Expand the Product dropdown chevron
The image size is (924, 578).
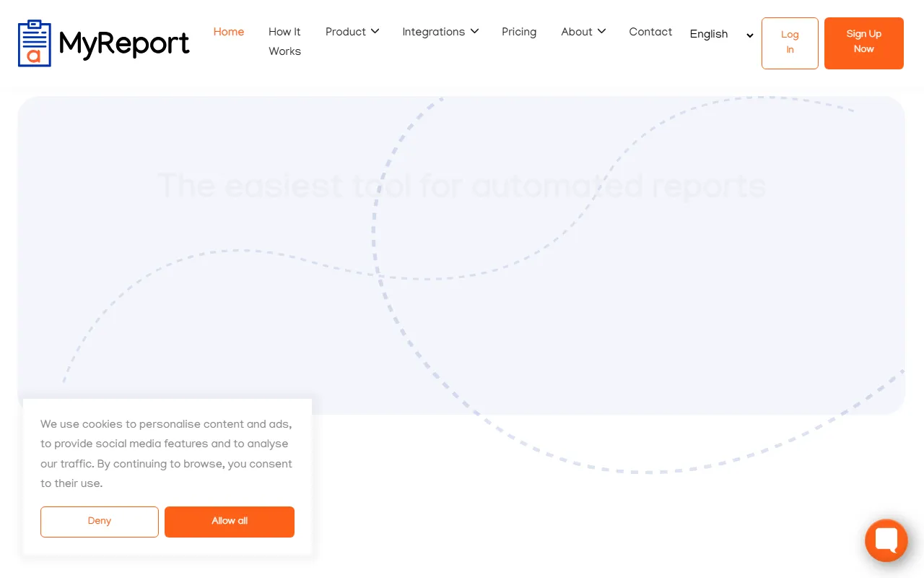pos(375,31)
